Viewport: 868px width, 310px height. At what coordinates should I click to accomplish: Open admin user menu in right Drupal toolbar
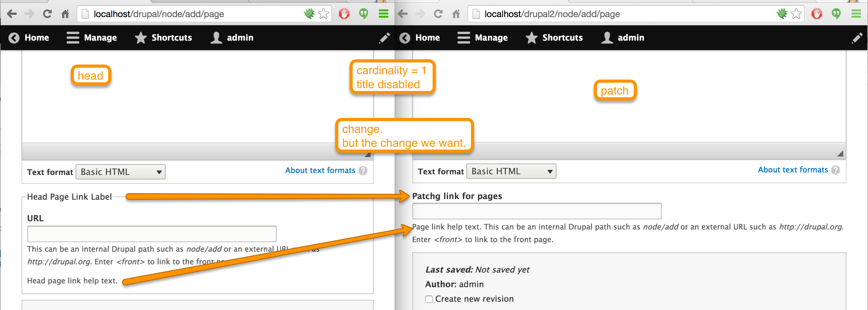pyautogui.click(x=623, y=38)
